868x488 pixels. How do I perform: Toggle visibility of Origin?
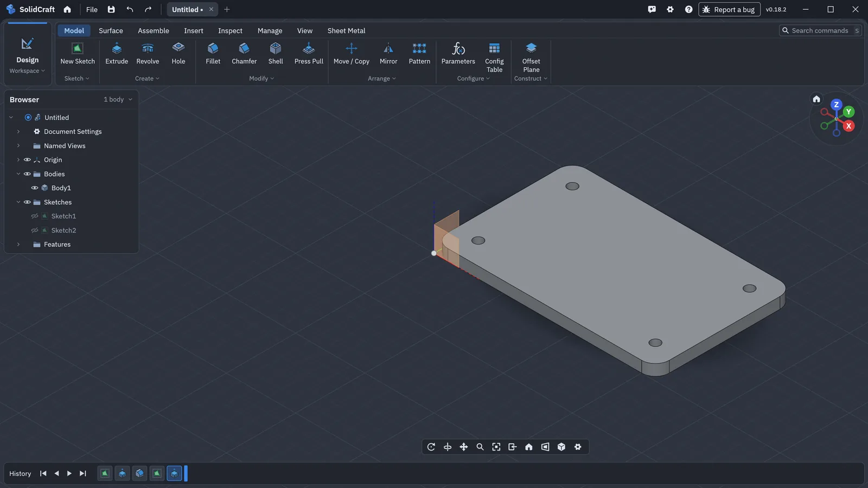[x=27, y=160]
